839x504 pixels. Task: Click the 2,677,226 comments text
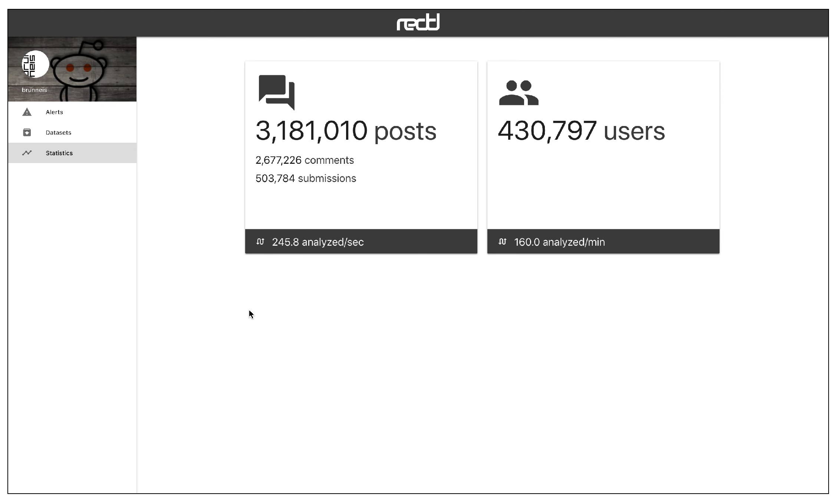coord(305,160)
